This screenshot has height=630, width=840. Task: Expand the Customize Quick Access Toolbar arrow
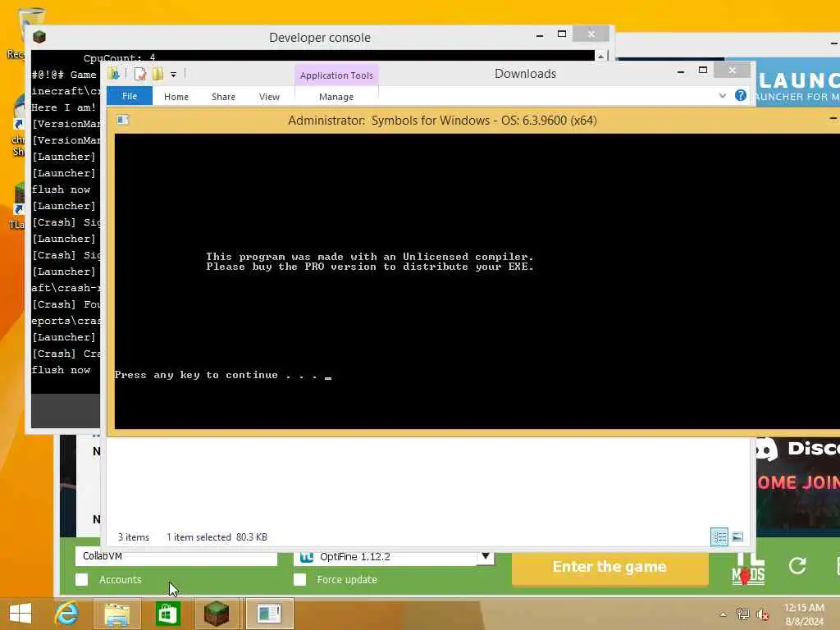[174, 75]
